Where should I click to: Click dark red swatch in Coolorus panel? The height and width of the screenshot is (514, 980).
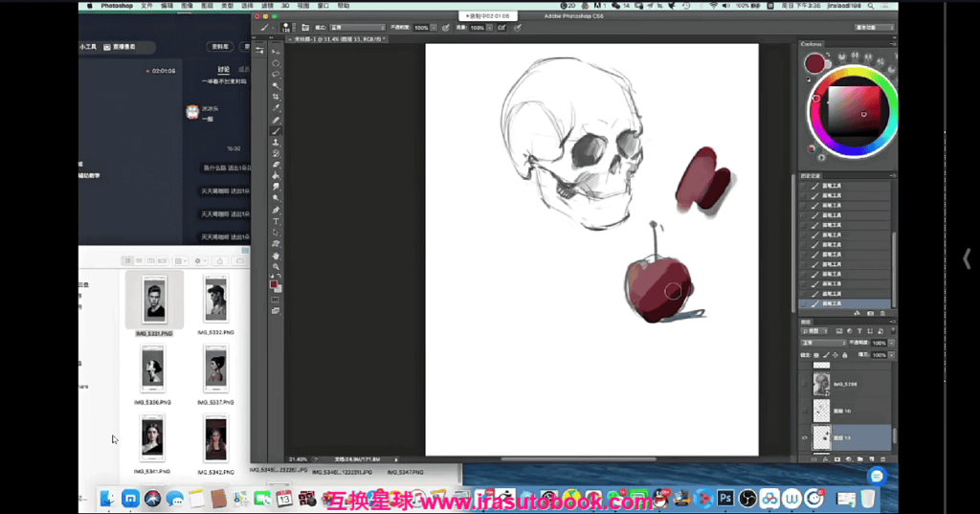pos(814,63)
